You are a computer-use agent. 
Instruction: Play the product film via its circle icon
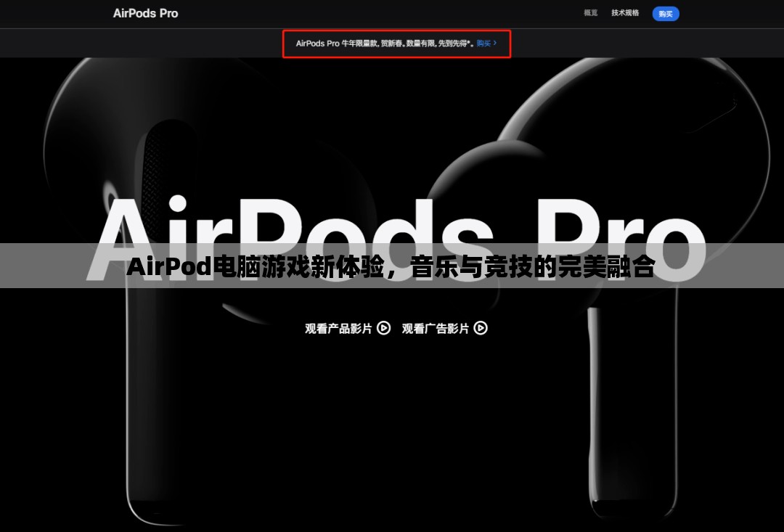(x=383, y=328)
